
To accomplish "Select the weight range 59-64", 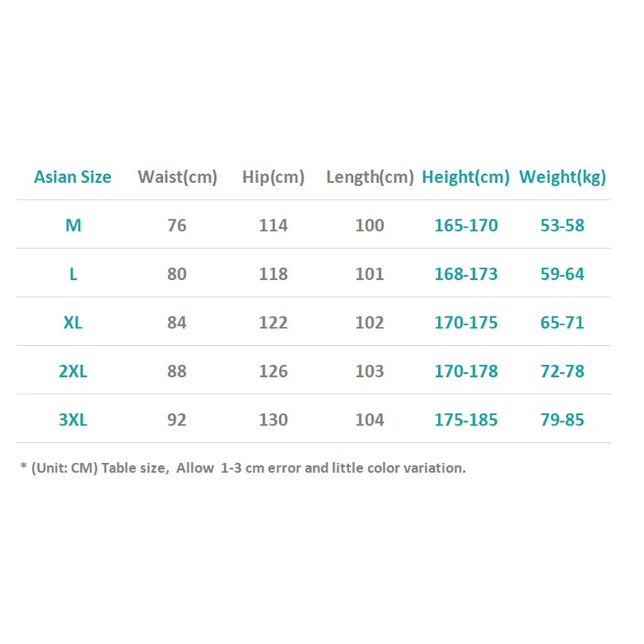I will [562, 274].
